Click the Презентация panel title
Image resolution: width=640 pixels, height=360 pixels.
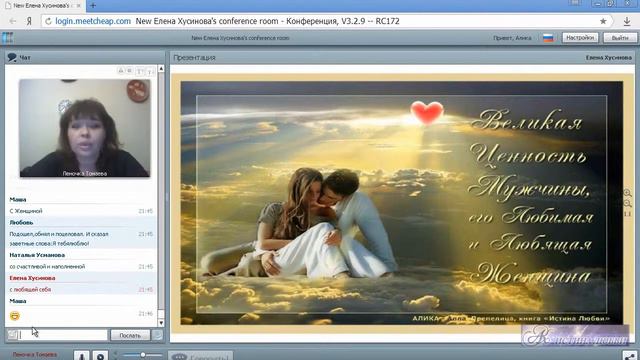[194, 58]
